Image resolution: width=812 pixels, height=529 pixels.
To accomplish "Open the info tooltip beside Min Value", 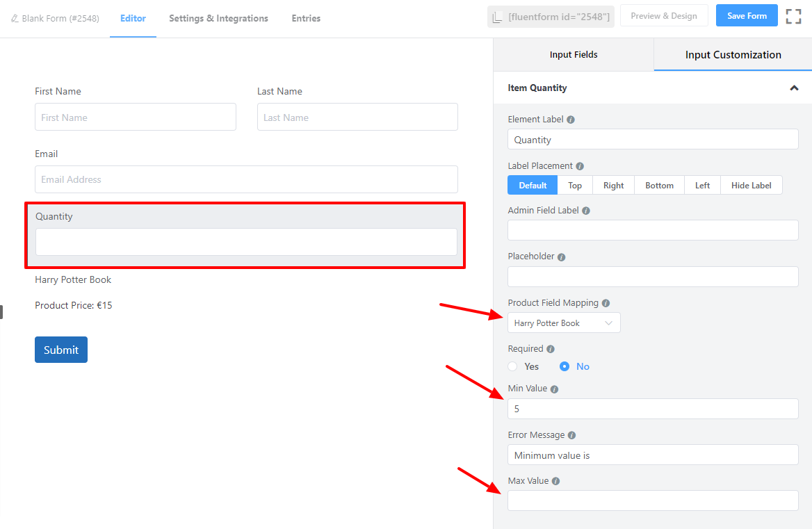I will click(553, 389).
